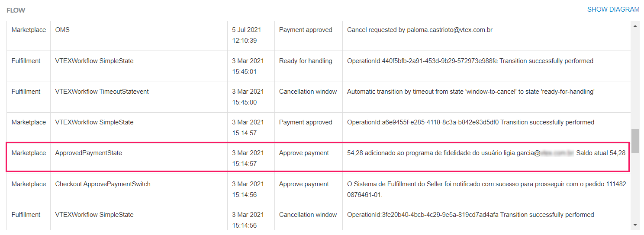Select the OMS cell in the first row
Screen dimensions: 644x235
[62, 30]
